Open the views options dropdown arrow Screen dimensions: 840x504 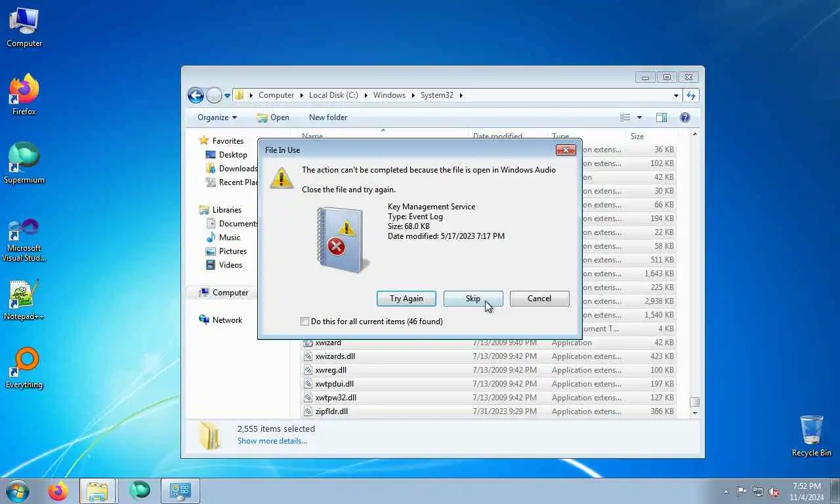pos(639,117)
